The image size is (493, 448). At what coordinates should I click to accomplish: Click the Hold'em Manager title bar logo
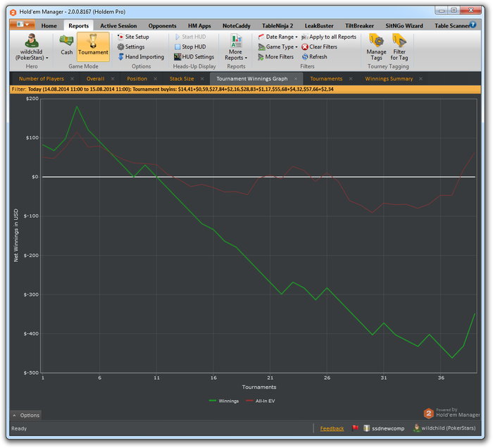pos(13,12)
